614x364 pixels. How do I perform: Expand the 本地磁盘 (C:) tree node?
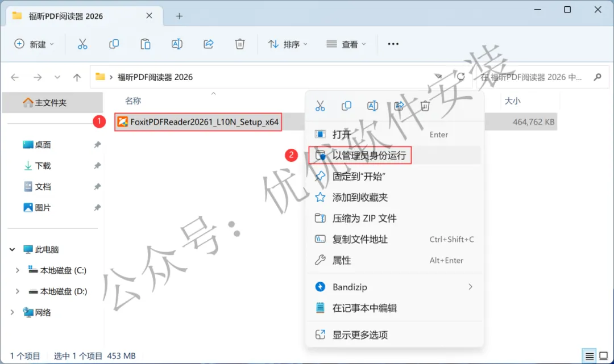pyautogui.click(x=17, y=270)
